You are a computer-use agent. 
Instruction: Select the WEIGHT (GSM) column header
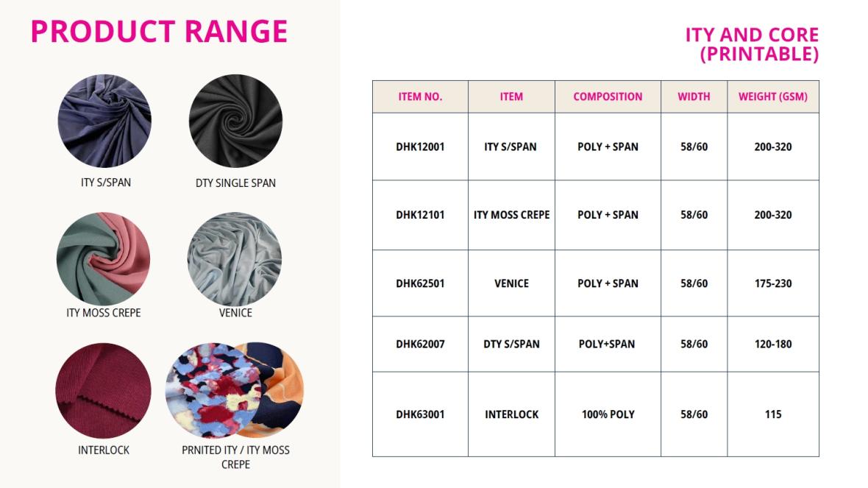tap(773, 97)
